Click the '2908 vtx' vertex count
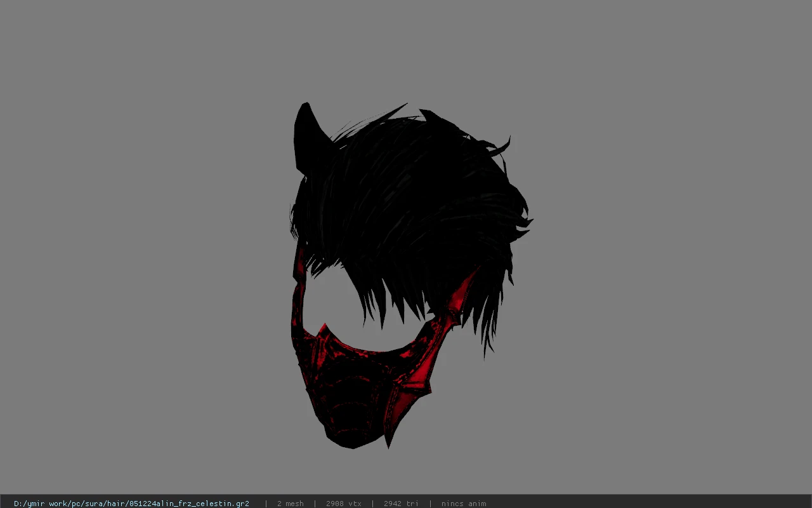 (344, 504)
